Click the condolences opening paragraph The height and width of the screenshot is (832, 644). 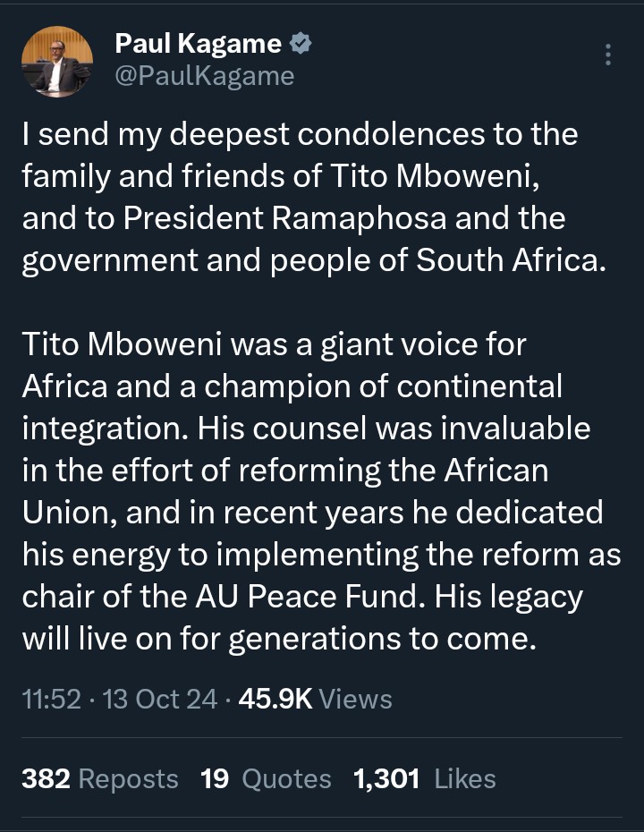pyautogui.click(x=300, y=197)
